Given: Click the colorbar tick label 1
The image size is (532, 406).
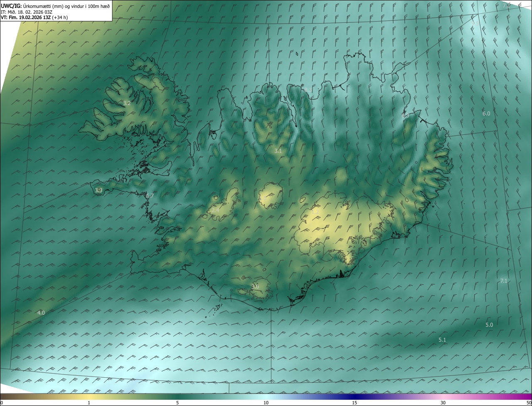Looking at the screenshot, I should [x=89, y=403].
